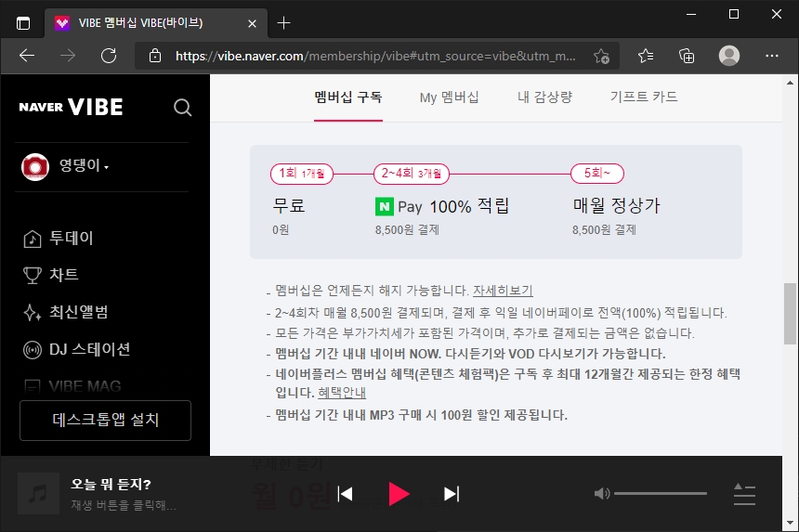
Task: Open browser Collections icon
Action: pos(687,56)
